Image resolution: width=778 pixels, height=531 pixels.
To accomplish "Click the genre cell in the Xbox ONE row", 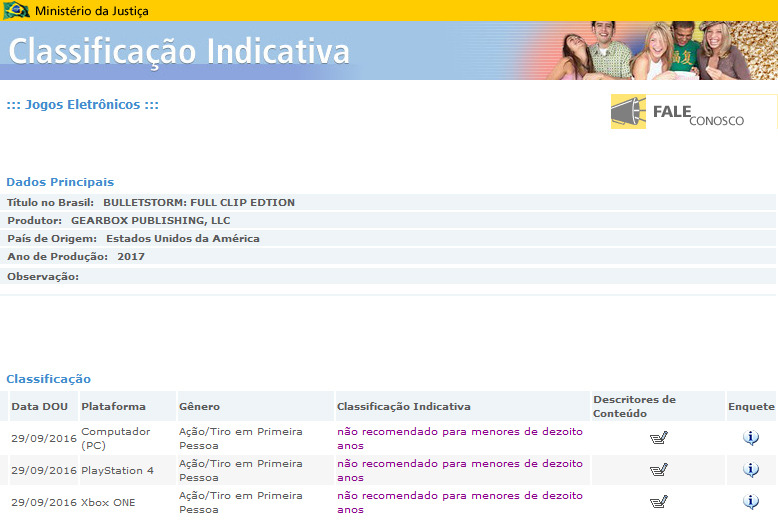I will click(241, 502).
